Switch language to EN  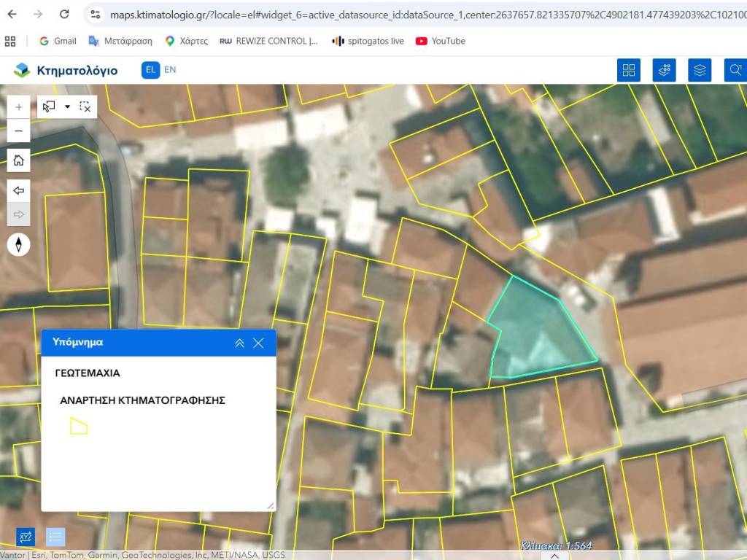(x=170, y=70)
